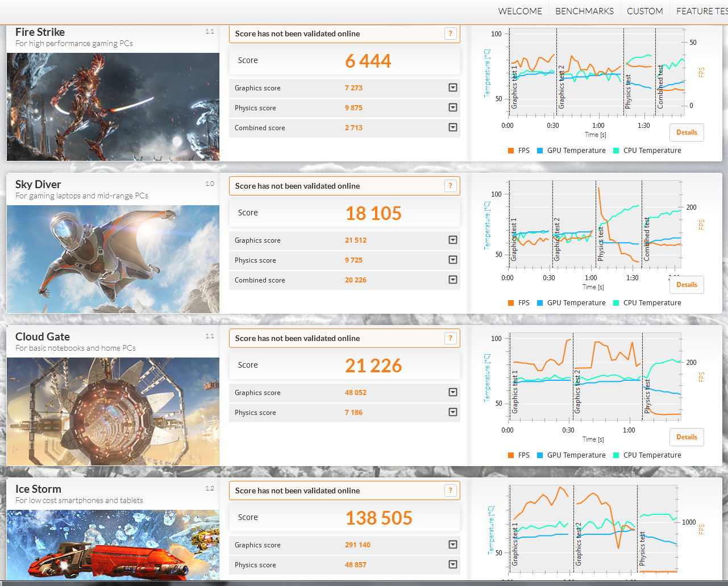Screen dimensions: 728x586
Task: Open the Custom tab
Action: (x=644, y=11)
